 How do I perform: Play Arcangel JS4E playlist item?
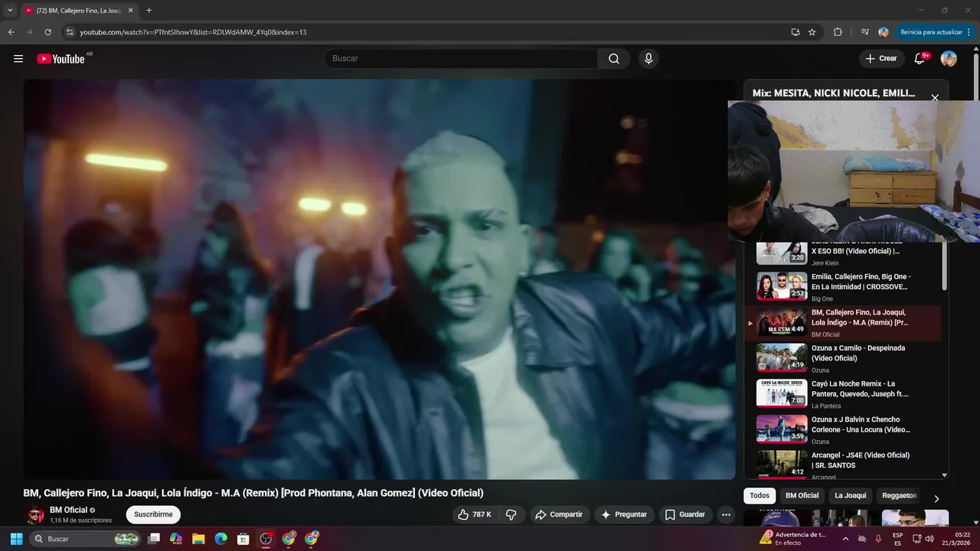(x=842, y=465)
